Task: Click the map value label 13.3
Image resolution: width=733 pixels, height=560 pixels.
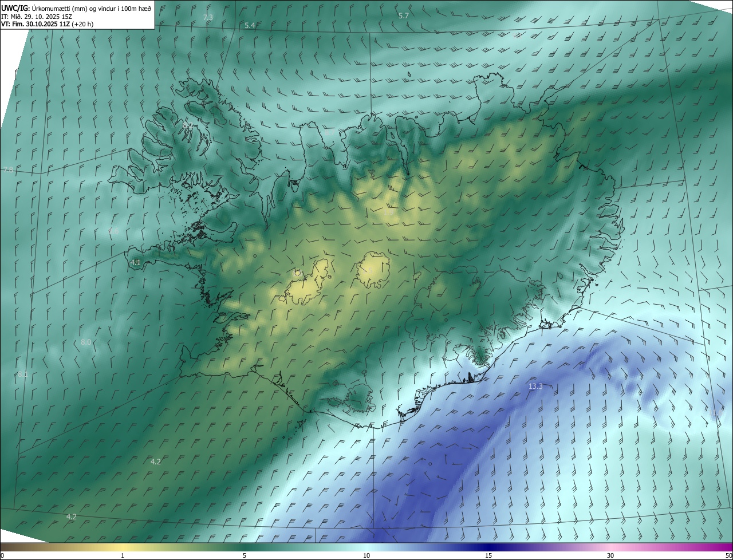Action: [535, 387]
